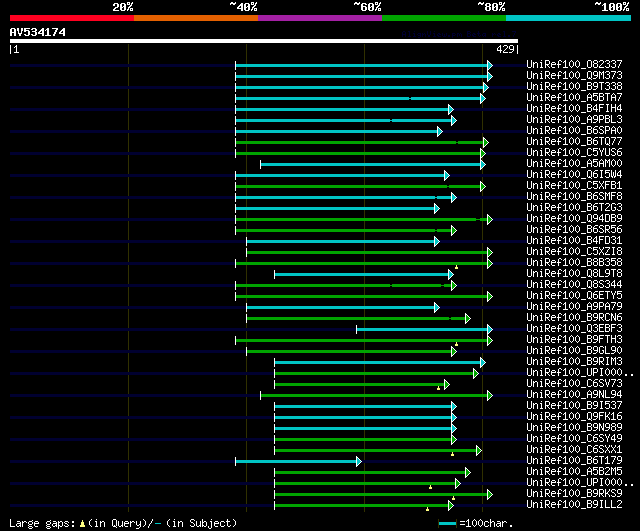Open hit UniRef100_B9RIM3
This screenshot has width=640, height=531.
(x=574, y=362)
